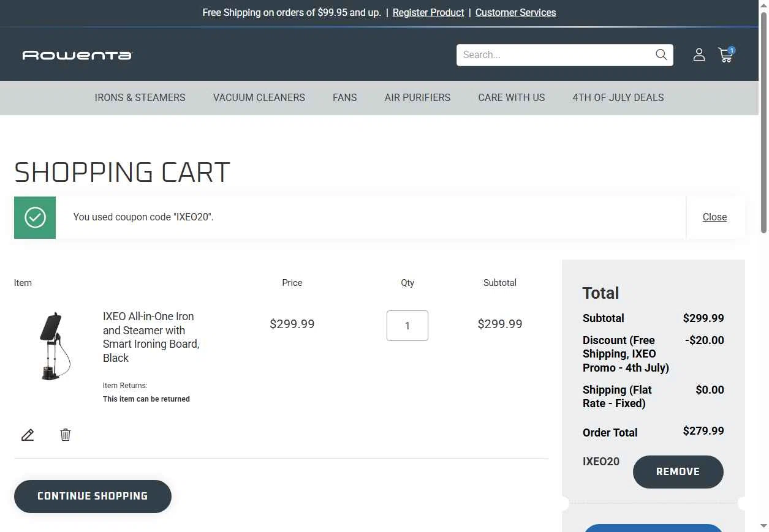This screenshot has height=532, width=769.
Task: Click the page vertical scrollbar
Action: pyautogui.click(x=763, y=122)
